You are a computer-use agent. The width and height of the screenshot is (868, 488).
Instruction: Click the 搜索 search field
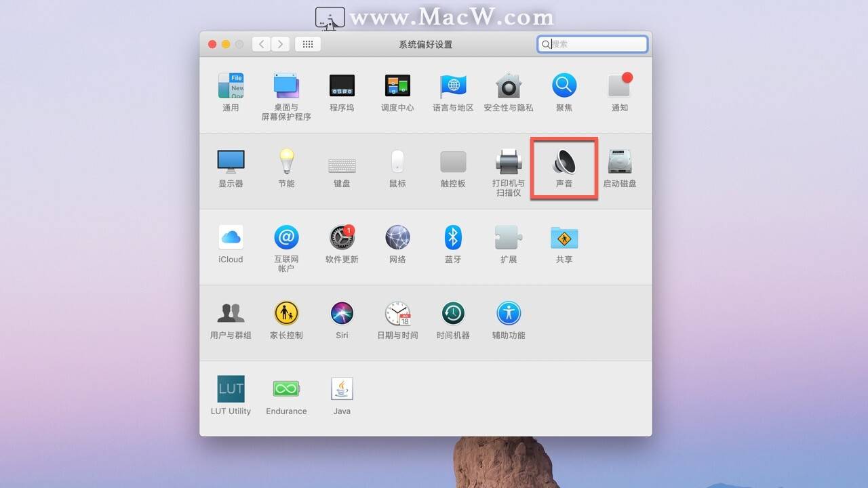coord(593,44)
